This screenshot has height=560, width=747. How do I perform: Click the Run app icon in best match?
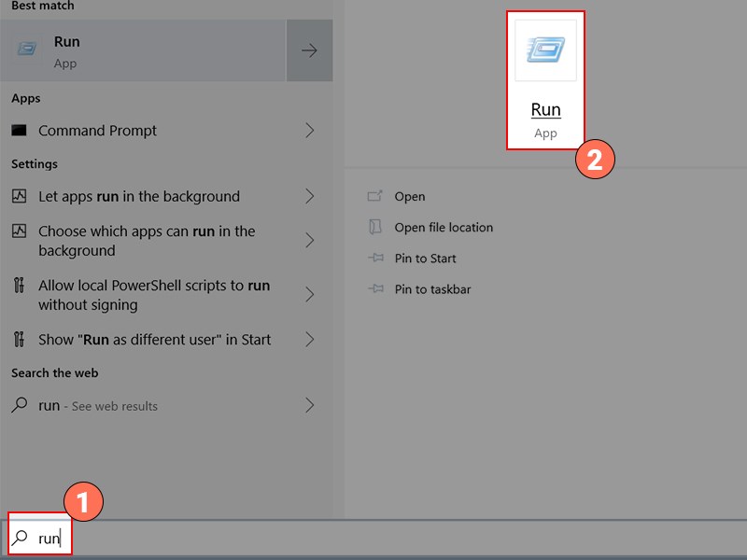point(27,49)
